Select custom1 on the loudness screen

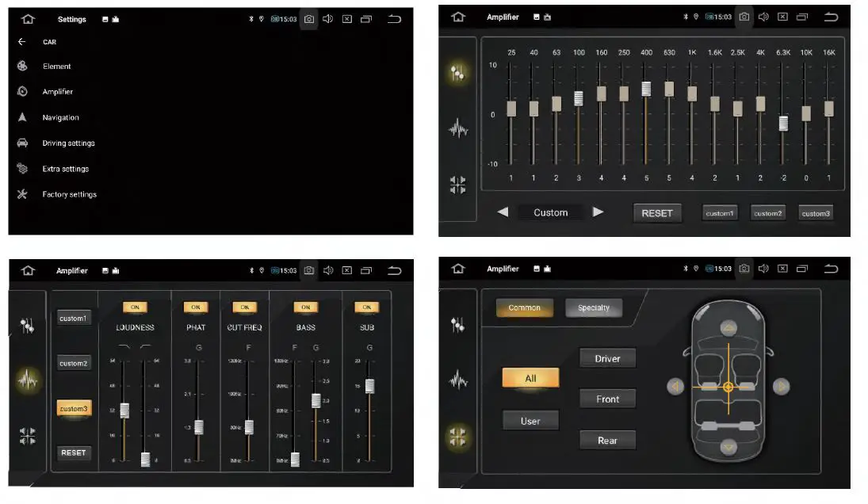pos(73,319)
